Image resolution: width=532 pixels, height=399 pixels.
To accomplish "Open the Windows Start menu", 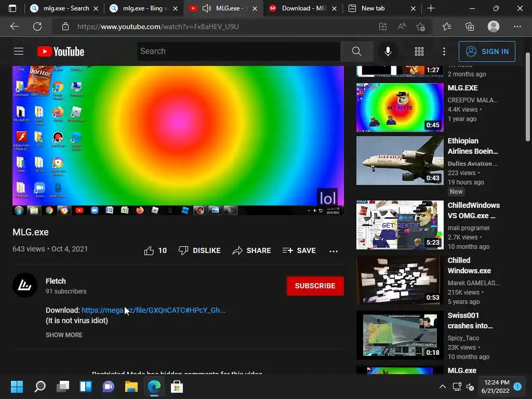I will pyautogui.click(x=17, y=387).
